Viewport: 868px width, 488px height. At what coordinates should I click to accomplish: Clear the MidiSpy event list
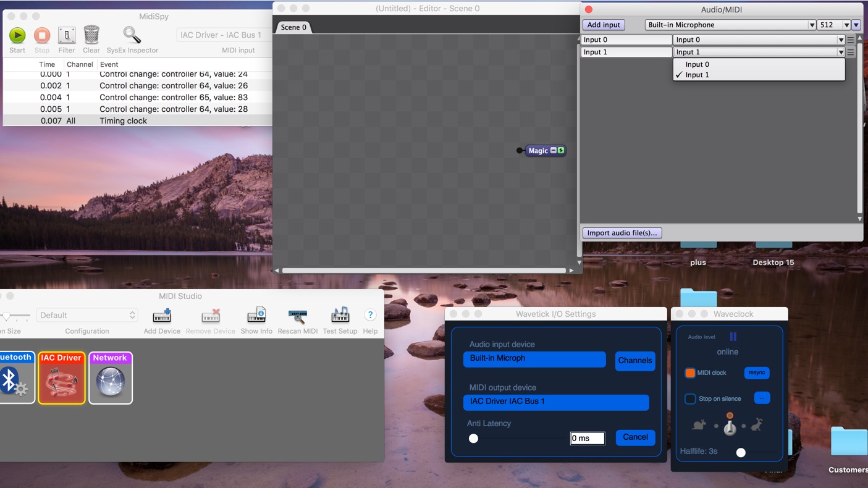pos(91,35)
